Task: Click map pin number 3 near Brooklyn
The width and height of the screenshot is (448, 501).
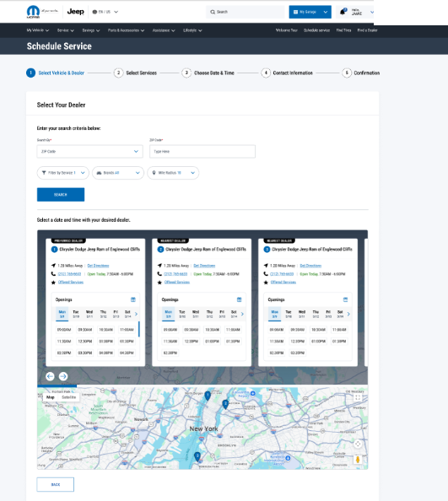Action: click(197, 456)
